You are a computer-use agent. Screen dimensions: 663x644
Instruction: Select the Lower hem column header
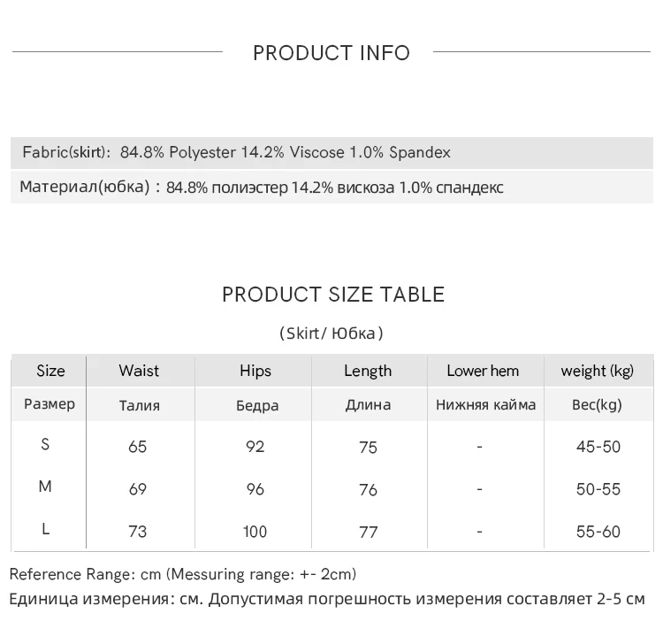tap(483, 371)
